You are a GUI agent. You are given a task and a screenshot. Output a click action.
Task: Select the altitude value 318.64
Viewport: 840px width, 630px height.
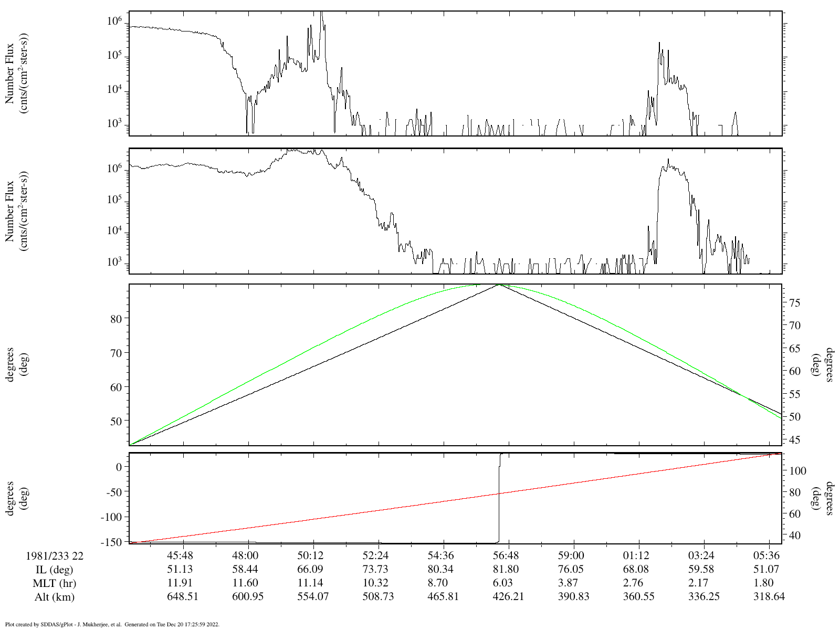coord(769,596)
